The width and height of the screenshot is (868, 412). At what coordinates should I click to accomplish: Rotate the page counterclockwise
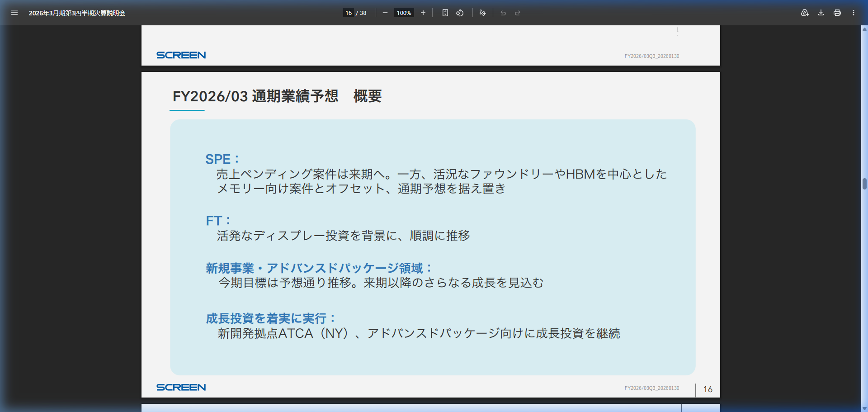459,13
